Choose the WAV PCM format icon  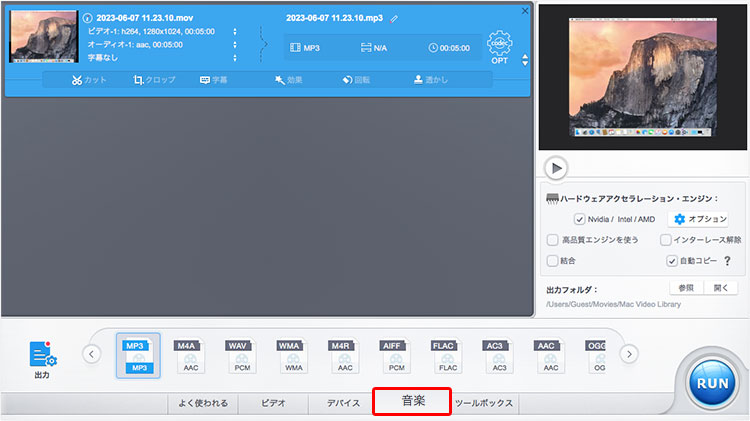pos(243,355)
